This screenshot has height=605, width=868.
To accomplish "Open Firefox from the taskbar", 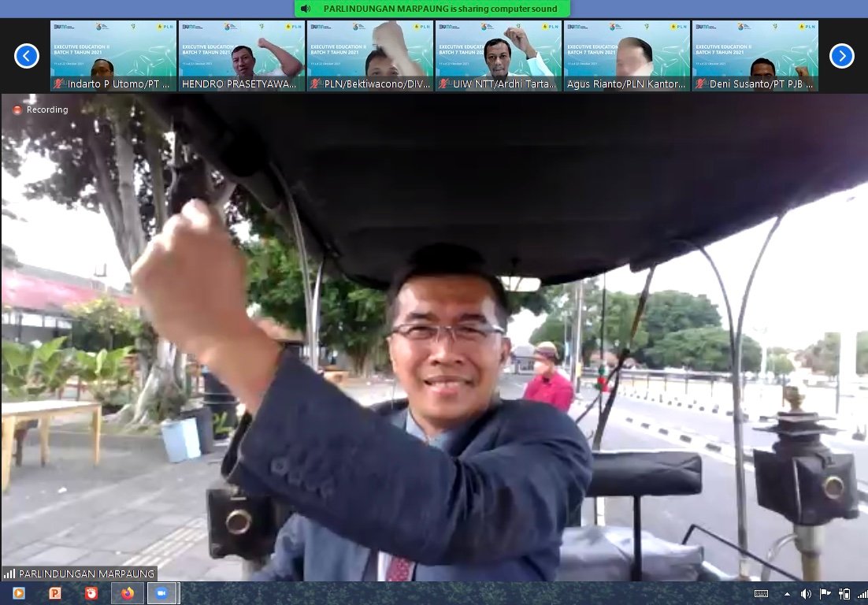I will (x=128, y=593).
